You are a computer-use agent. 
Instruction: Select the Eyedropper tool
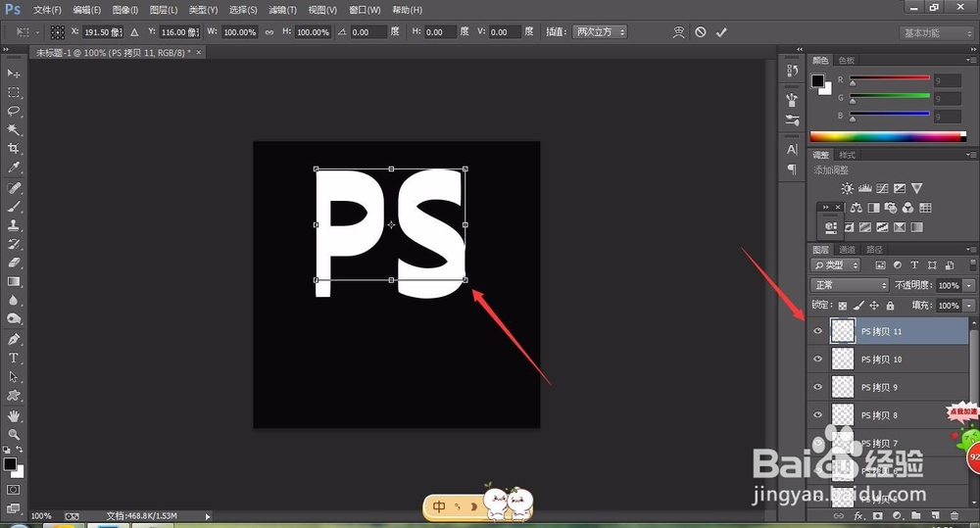13,168
